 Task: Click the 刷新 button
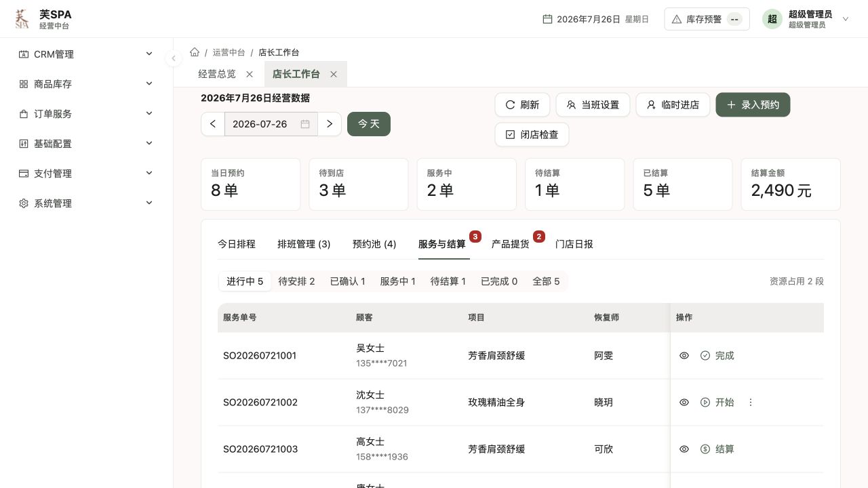(x=522, y=105)
